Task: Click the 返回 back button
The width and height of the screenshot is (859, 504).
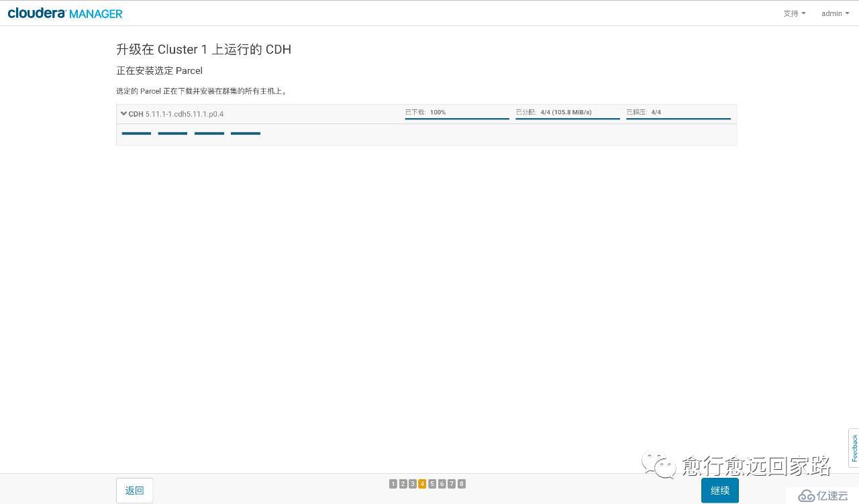Action: coord(134,491)
